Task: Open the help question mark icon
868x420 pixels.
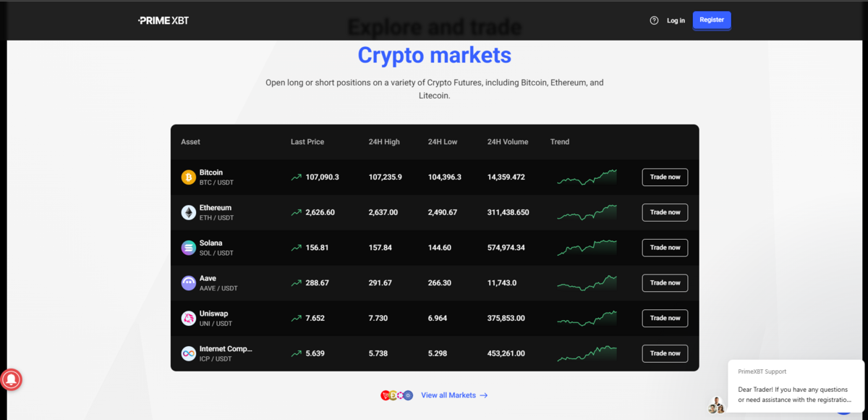Action: [653, 20]
